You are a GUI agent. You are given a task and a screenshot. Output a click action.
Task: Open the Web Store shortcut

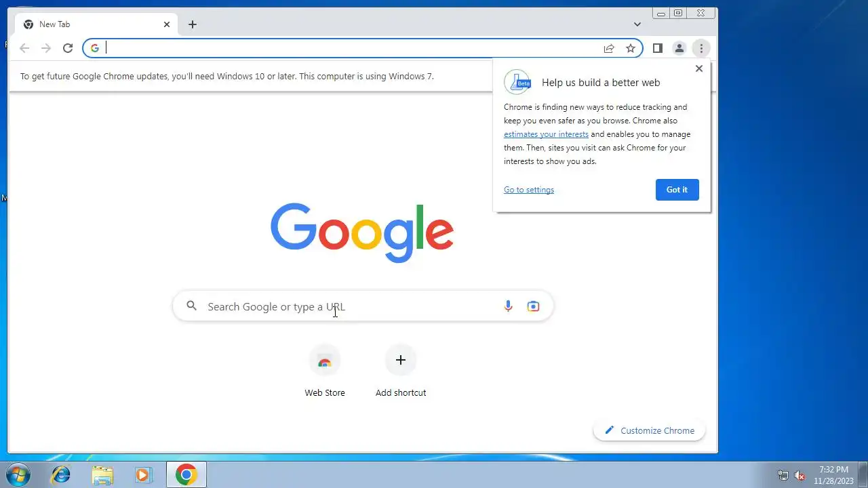coord(325,371)
